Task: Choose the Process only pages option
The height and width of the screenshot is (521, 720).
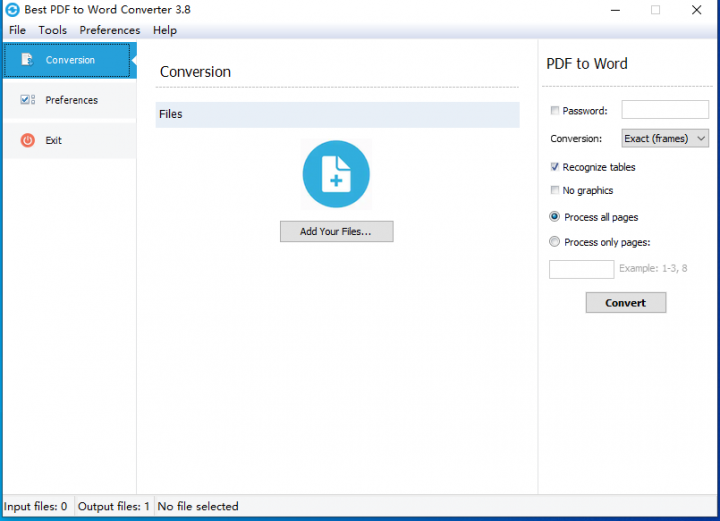Action: (x=555, y=242)
